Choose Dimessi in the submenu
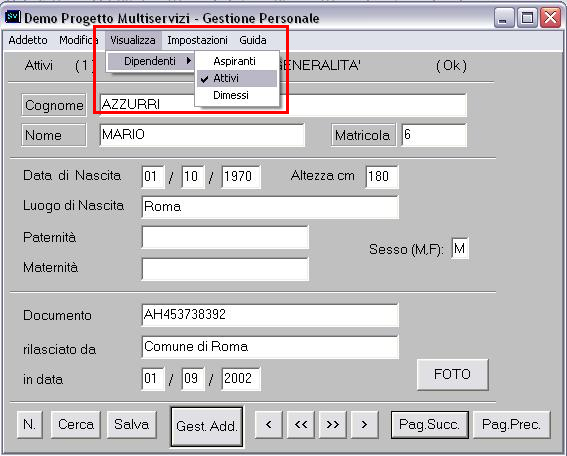The image size is (567, 456). point(237,95)
